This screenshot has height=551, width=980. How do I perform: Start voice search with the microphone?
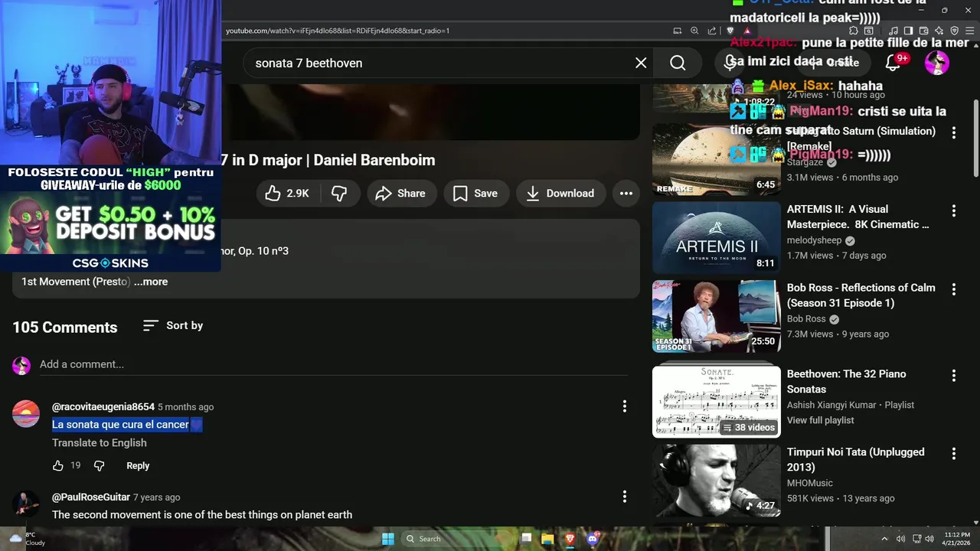[729, 63]
